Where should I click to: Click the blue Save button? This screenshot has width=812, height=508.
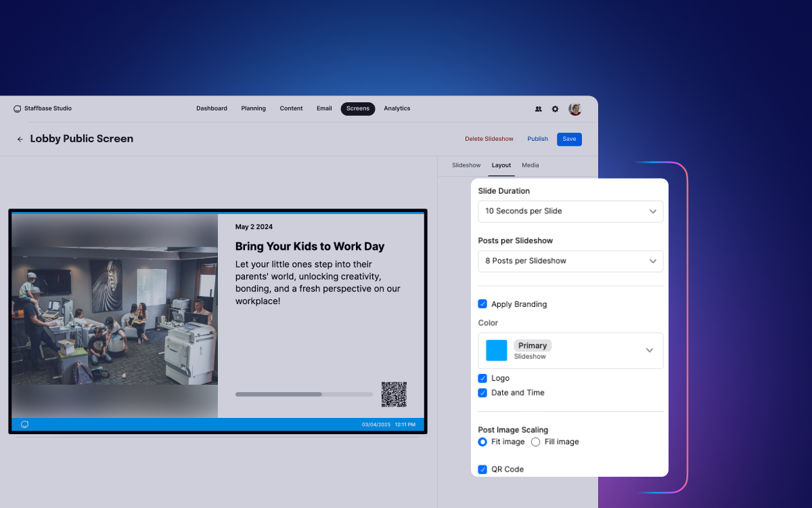coord(569,139)
